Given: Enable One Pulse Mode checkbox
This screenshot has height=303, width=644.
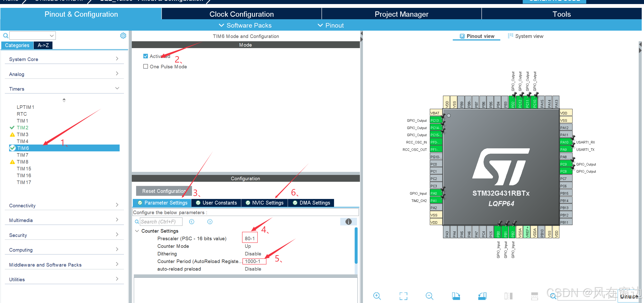Looking at the screenshot, I should coord(146,67).
